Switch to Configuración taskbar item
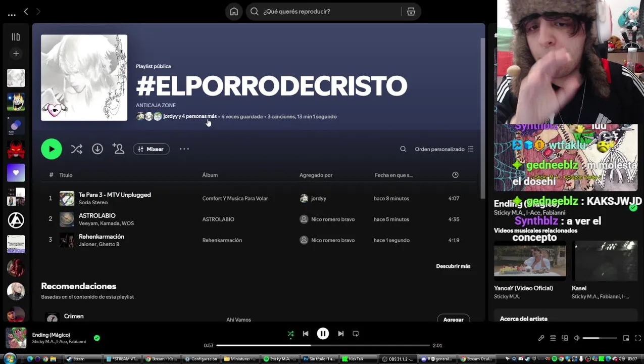The height and width of the screenshot is (364, 644). pos(202,359)
